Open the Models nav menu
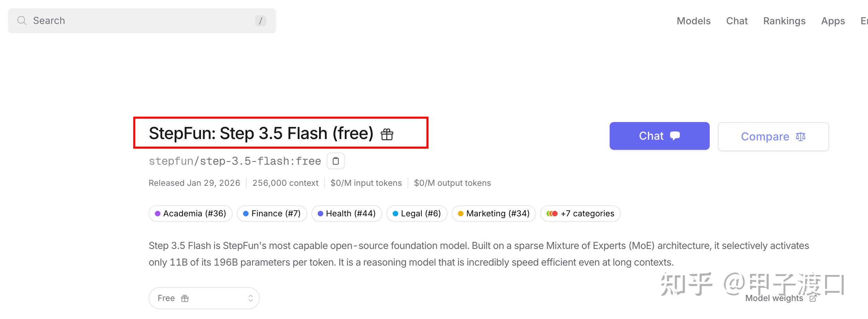868x319 pixels. [693, 21]
